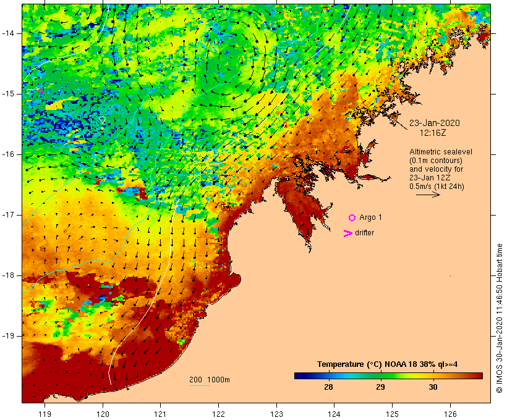Screen dimensions: 507x420
Task: Click the time label 12:16Z
Action: point(433,133)
